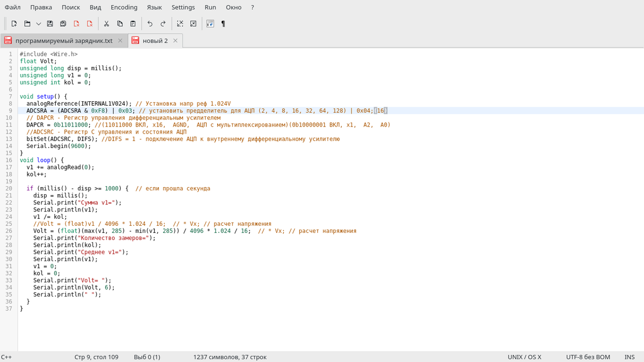Click the void loop() { line
This screenshot has height=362, width=644.
42,160
